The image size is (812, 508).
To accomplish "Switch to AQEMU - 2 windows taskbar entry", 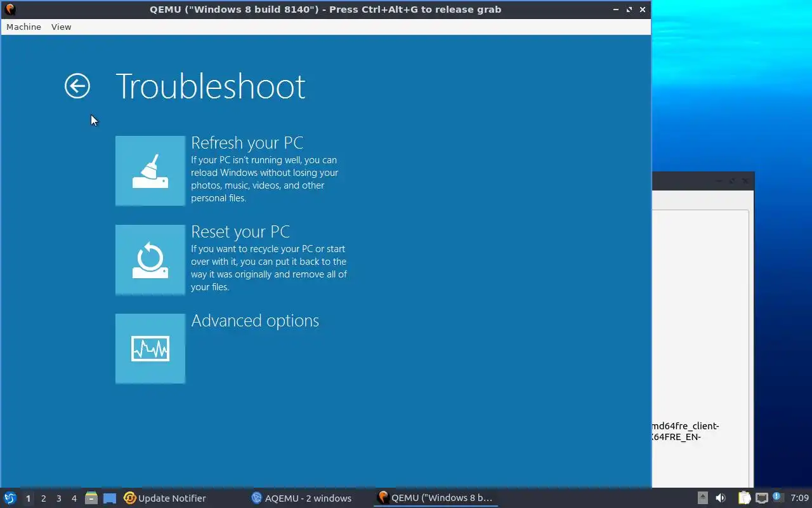I will (x=301, y=498).
